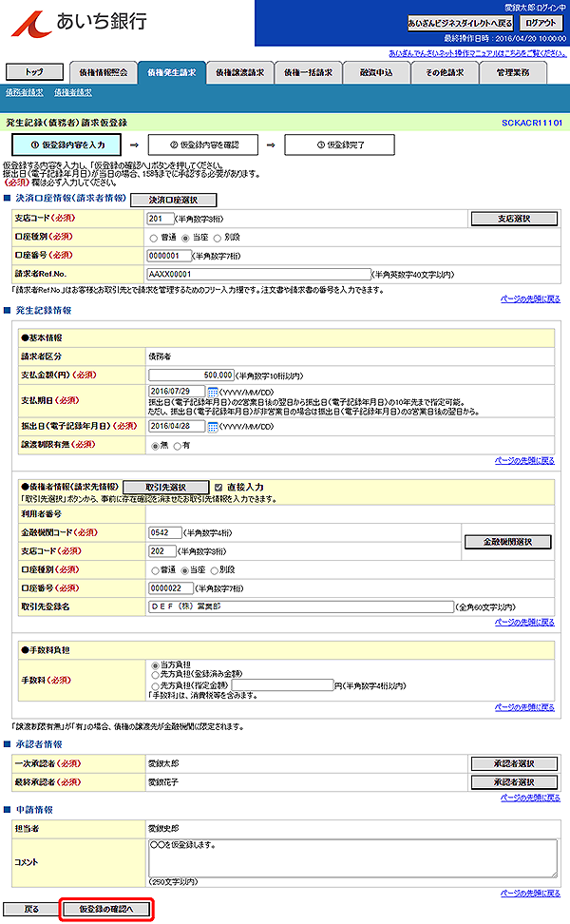
Task: Click ページの先頭に戻る below 取引先登録名
Action: tap(524, 622)
